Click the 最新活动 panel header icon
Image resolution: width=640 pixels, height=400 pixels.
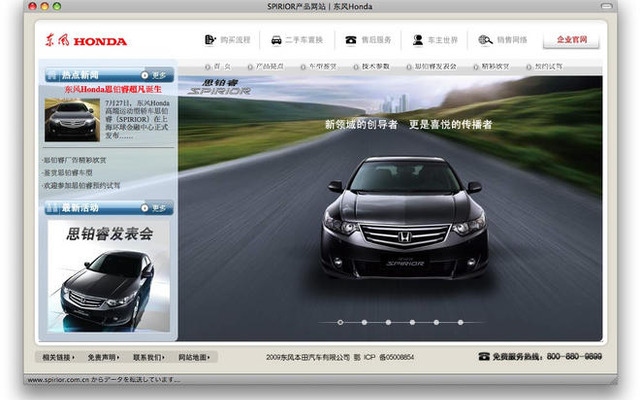click(52, 208)
